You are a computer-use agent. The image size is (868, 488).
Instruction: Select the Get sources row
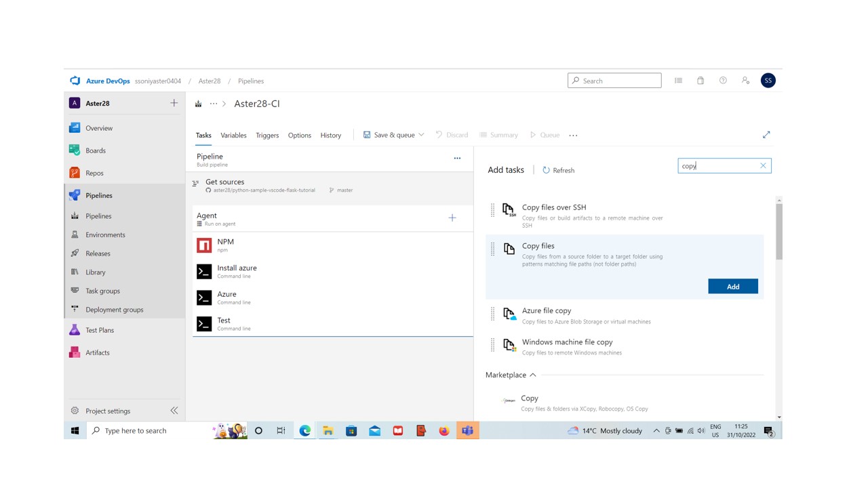point(333,185)
